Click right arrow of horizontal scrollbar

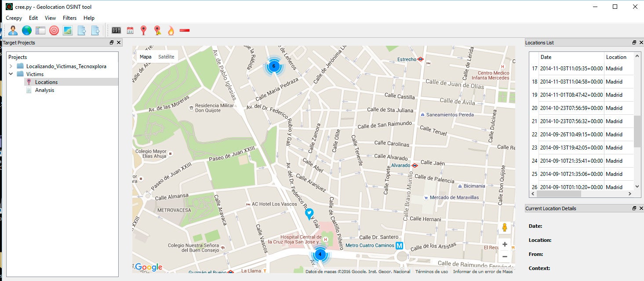(630, 193)
